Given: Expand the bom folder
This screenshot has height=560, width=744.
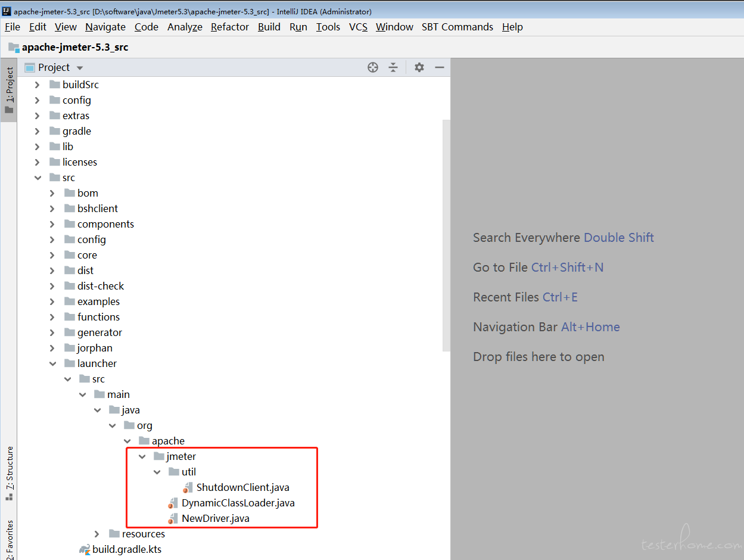Looking at the screenshot, I should pos(52,193).
